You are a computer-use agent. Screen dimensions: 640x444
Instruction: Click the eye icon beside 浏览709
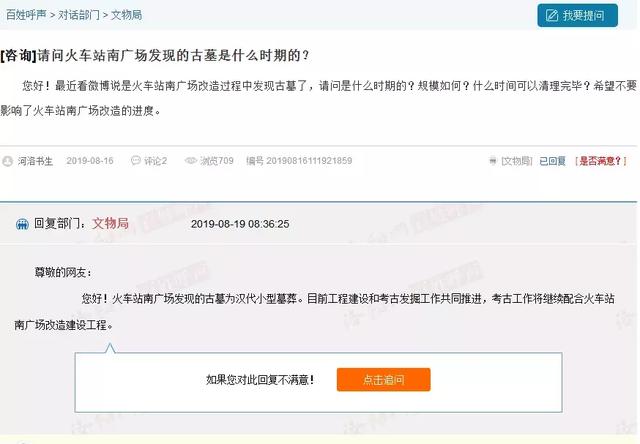(190, 160)
